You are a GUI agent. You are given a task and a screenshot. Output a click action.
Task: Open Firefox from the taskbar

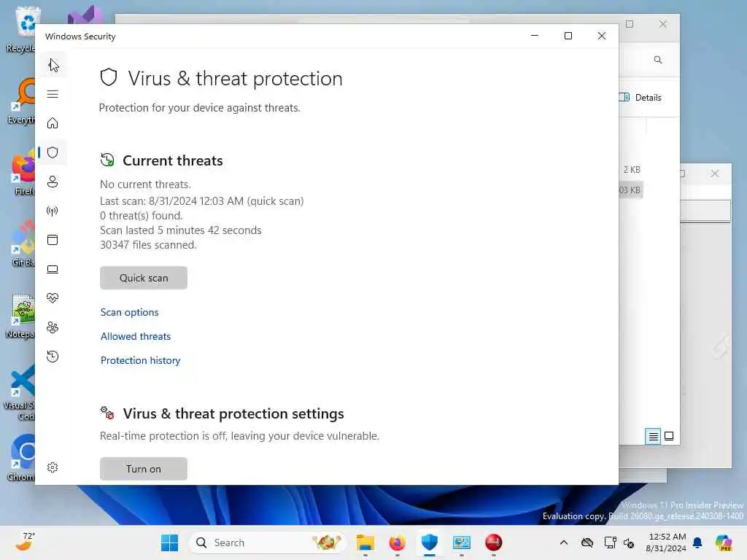coord(398,542)
